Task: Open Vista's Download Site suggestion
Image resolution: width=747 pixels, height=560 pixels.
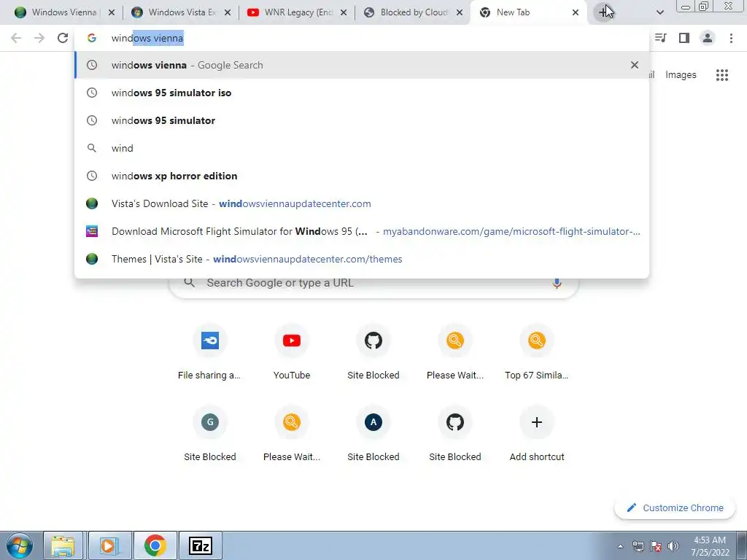Action: click(362, 203)
